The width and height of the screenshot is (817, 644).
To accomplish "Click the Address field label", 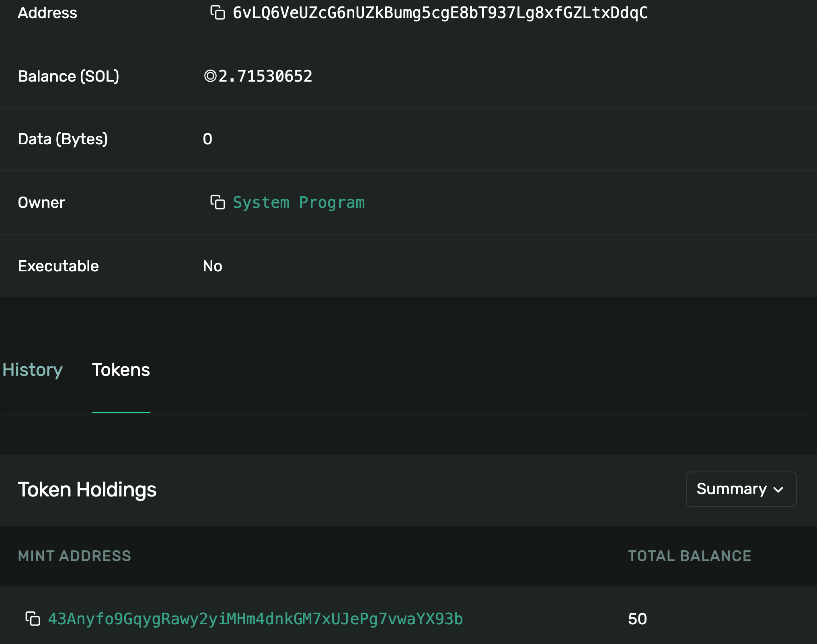I will click(47, 13).
